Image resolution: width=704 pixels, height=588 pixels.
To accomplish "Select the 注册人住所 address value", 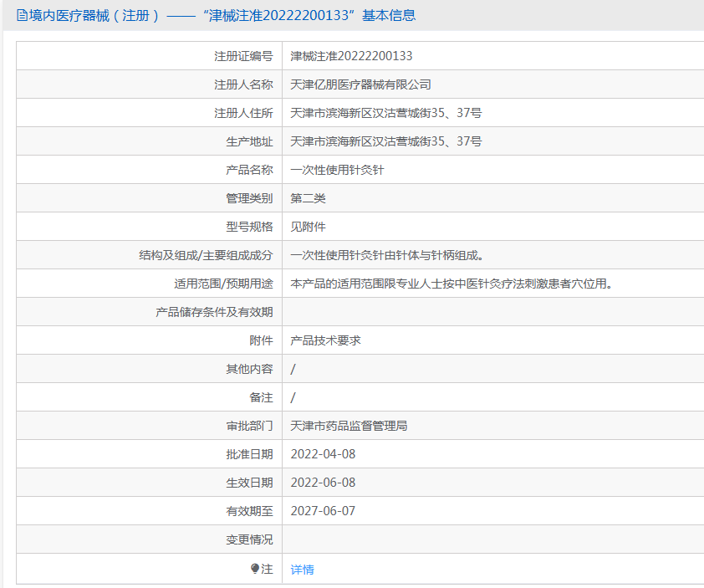I will tap(385, 113).
